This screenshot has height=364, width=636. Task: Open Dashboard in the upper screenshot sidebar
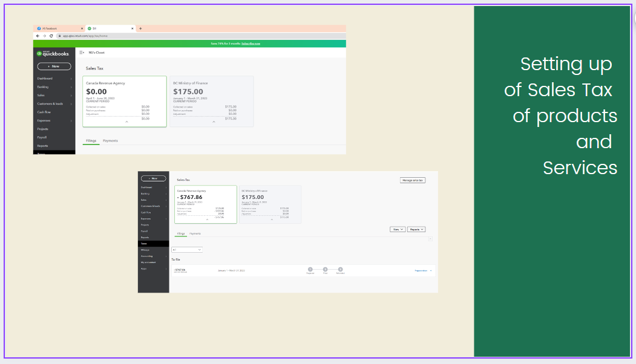click(45, 78)
